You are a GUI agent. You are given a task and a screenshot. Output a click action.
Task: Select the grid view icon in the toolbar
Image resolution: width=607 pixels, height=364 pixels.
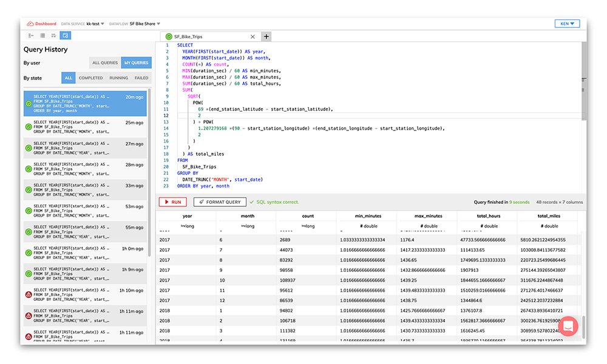tap(42, 35)
